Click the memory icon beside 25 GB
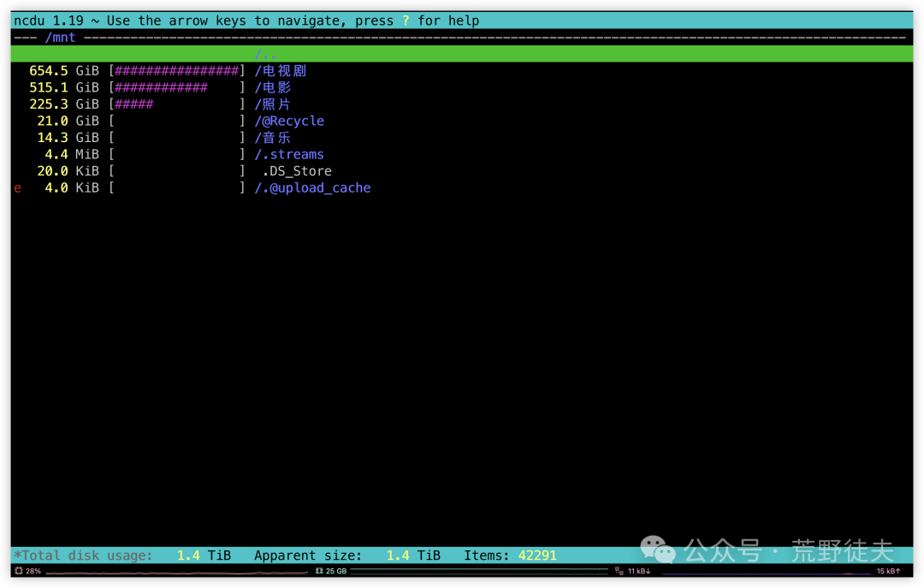 coord(319,571)
